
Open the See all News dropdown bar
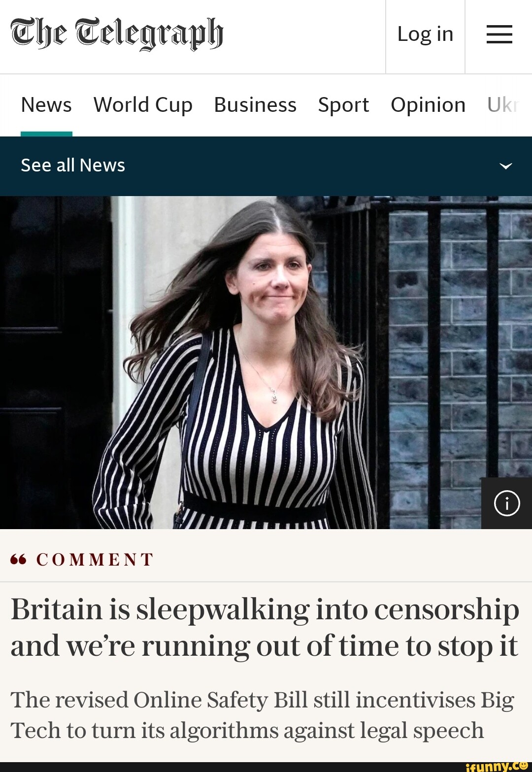pos(266,166)
